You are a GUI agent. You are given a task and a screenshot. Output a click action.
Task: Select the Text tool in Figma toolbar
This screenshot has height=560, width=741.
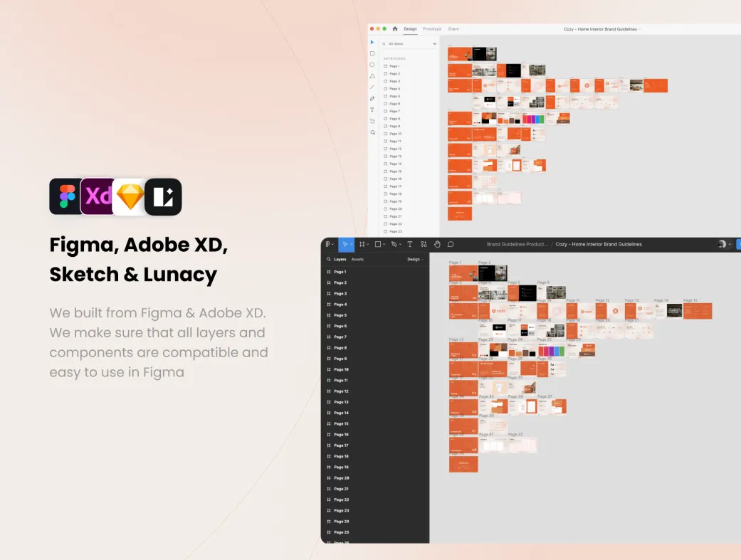tap(409, 244)
